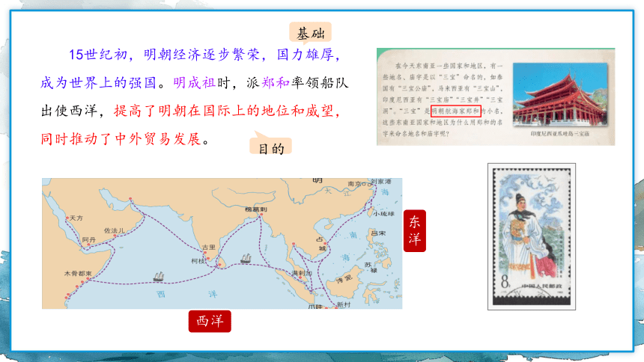Click the 8 denomination on the stamp
The height and width of the screenshot is (362, 644).
505,281
